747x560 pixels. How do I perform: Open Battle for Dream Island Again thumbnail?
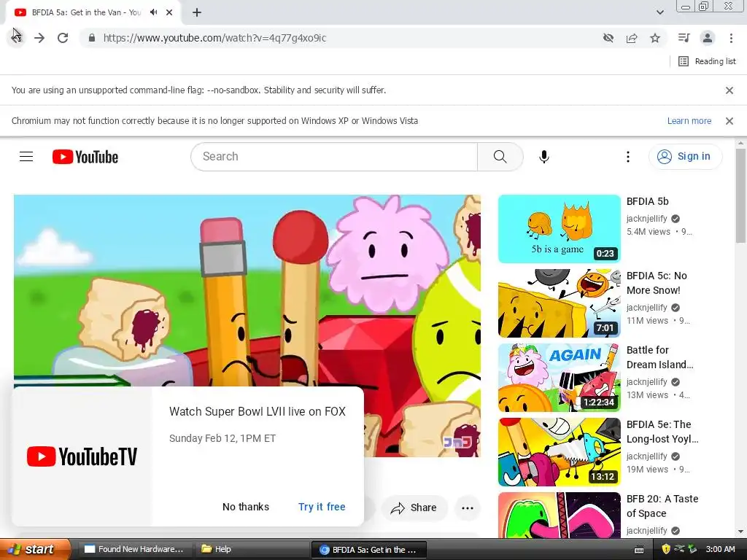point(560,378)
